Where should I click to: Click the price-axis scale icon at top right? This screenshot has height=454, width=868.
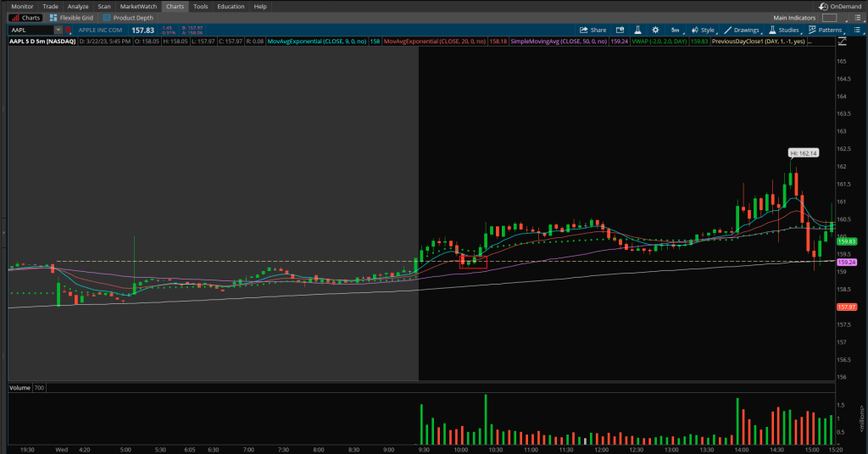point(842,42)
